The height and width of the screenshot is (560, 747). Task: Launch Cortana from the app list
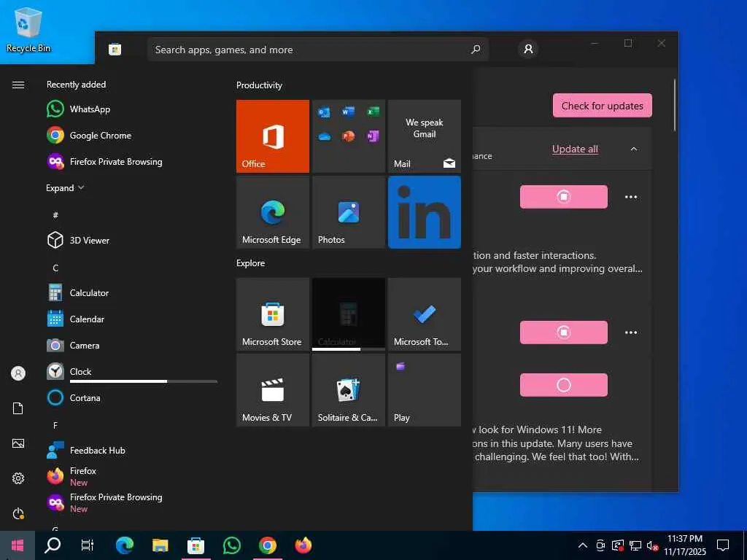pyautogui.click(x=131, y=397)
